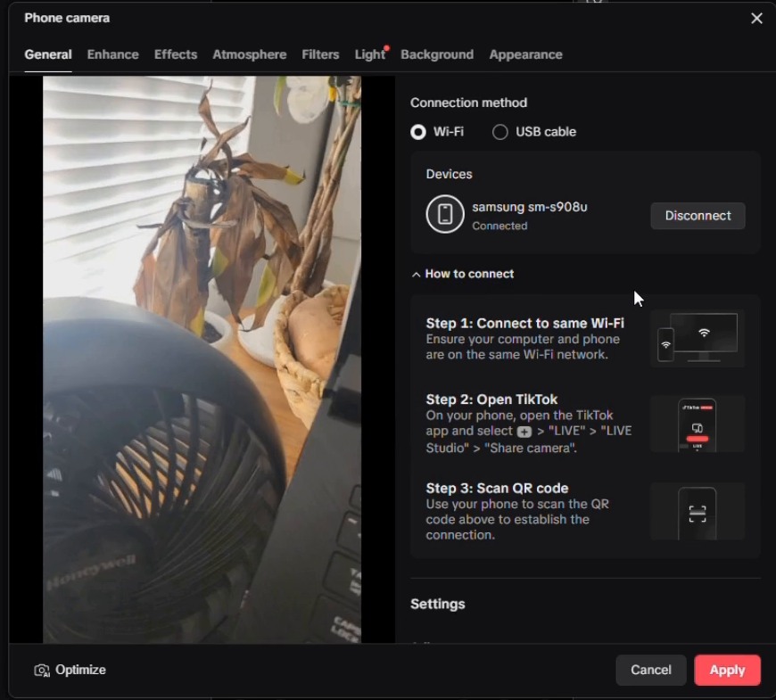Click the 'Connection method' label

click(x=468, y=103)
